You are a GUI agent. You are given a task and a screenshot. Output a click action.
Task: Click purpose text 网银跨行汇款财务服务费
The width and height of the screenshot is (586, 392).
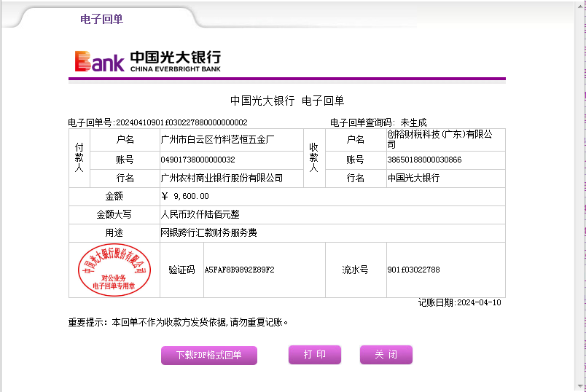208,233
